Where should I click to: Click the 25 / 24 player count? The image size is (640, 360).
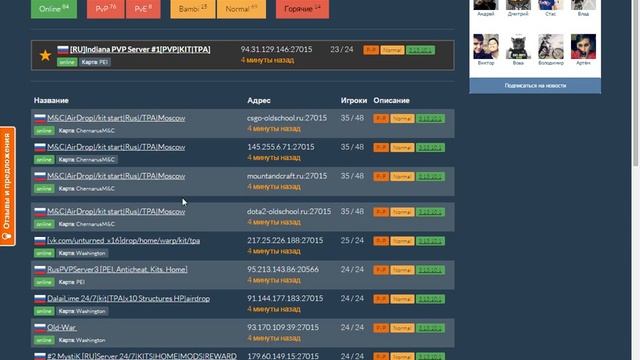(x=352, y=240)
